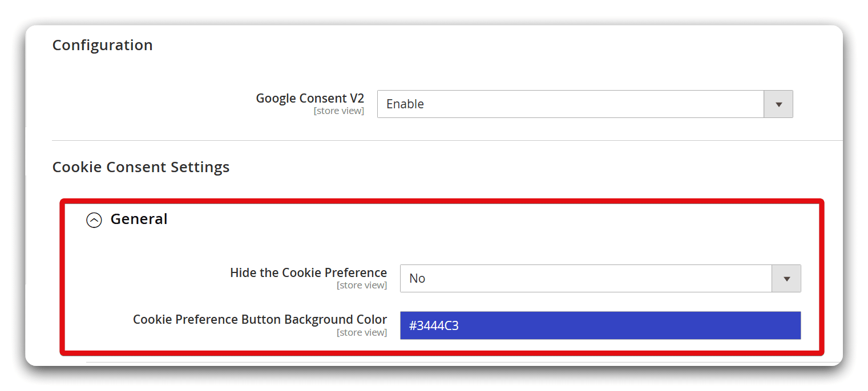868x391 pixels.
Task: Click the General section title
Action: (x=138, y=219)
